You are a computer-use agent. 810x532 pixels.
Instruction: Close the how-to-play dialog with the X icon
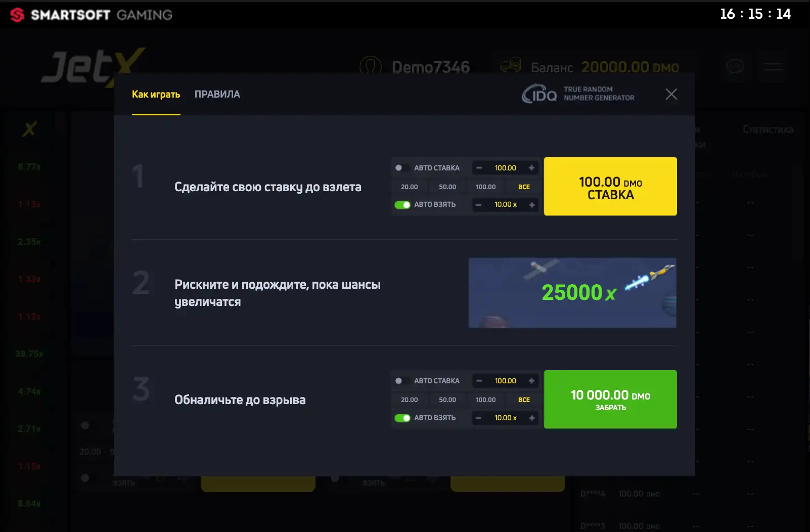(671, 94)
